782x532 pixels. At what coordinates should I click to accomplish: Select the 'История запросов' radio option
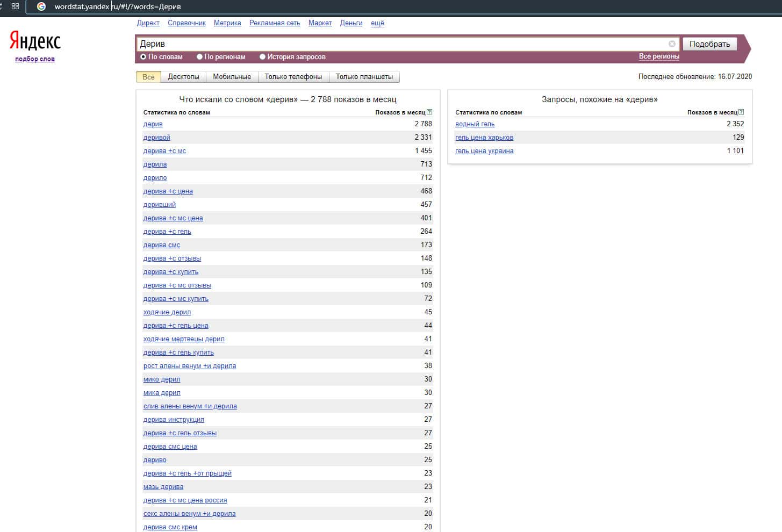[263, 57]
